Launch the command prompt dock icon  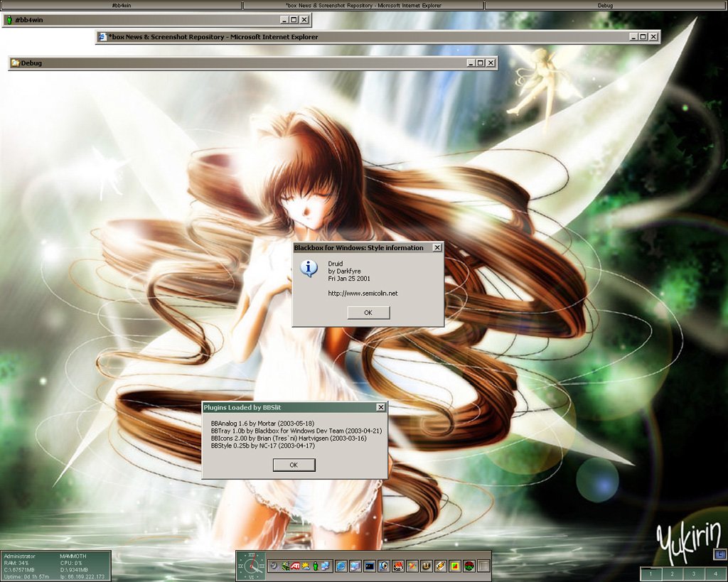tap(370, 566)
